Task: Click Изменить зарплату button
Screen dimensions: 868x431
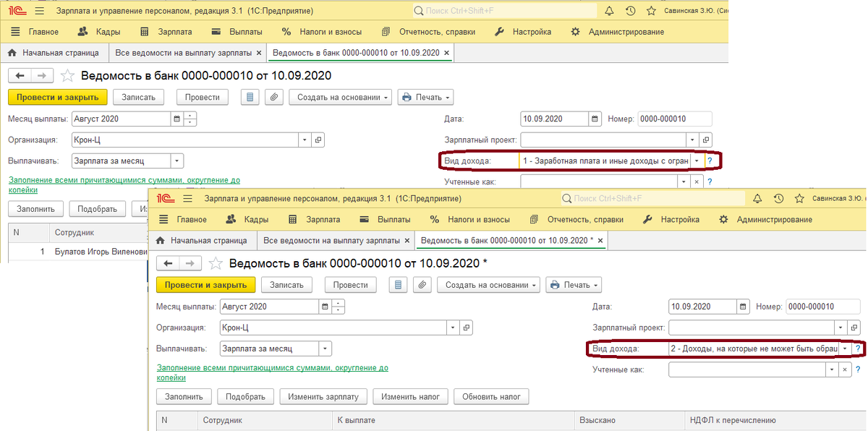Action: pos(323,396)
